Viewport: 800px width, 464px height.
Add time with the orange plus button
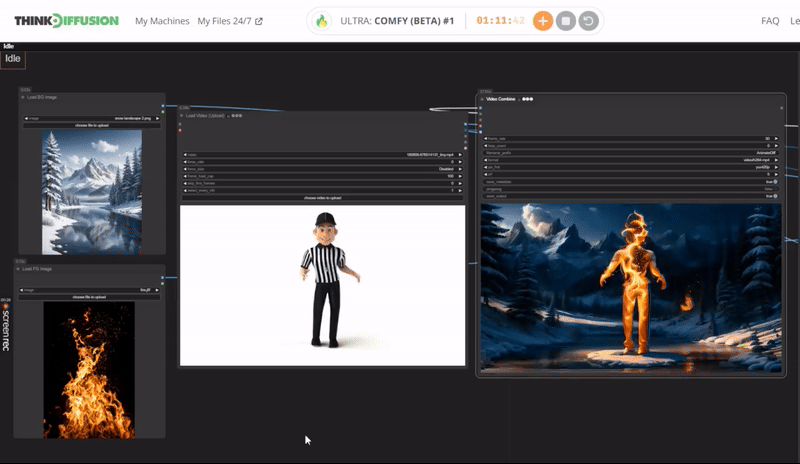[x=543, y=21]
